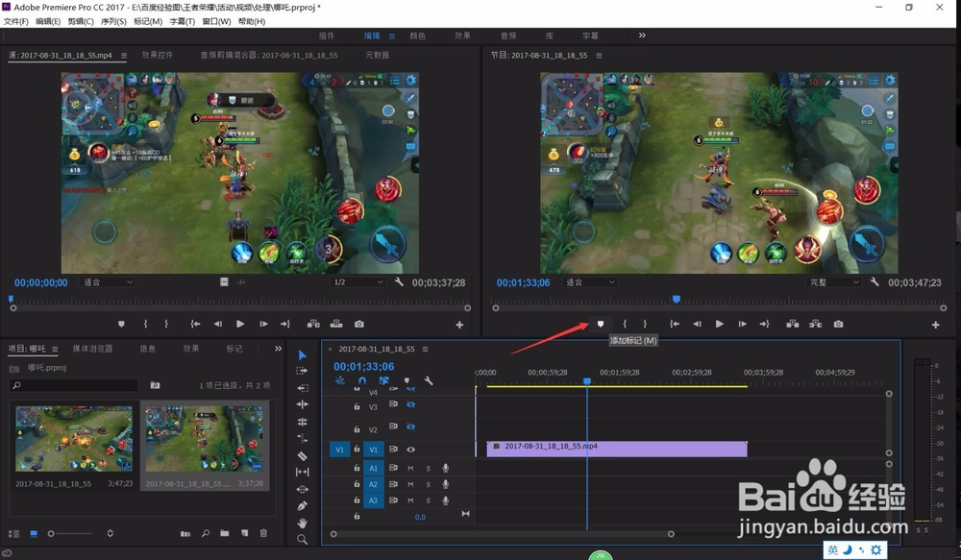961x560 pixels.
Task: Mark In point in Program monitor
Action: click(625, 324)
